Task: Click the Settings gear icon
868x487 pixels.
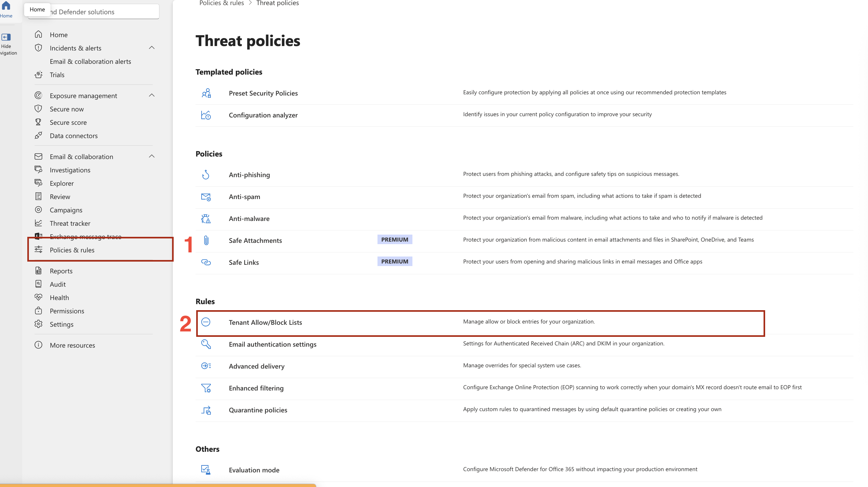Action: coord(38,324)
